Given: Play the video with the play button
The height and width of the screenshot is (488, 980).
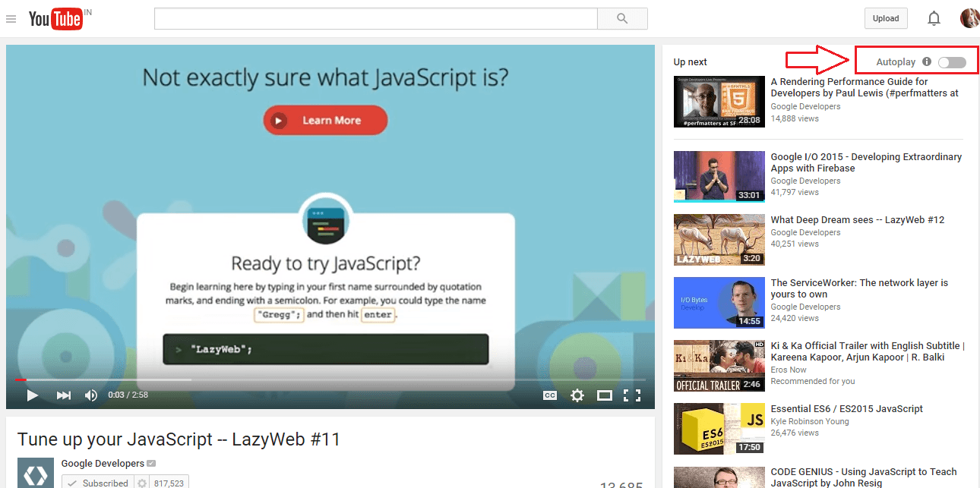Looking at the screenshot, I should pyautogui.click(x=32, y=395).
